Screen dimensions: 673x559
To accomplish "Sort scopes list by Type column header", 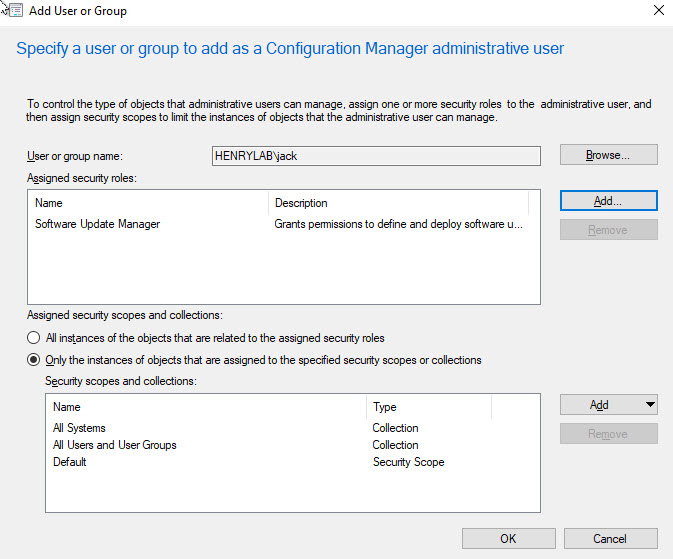I will 428,407.
